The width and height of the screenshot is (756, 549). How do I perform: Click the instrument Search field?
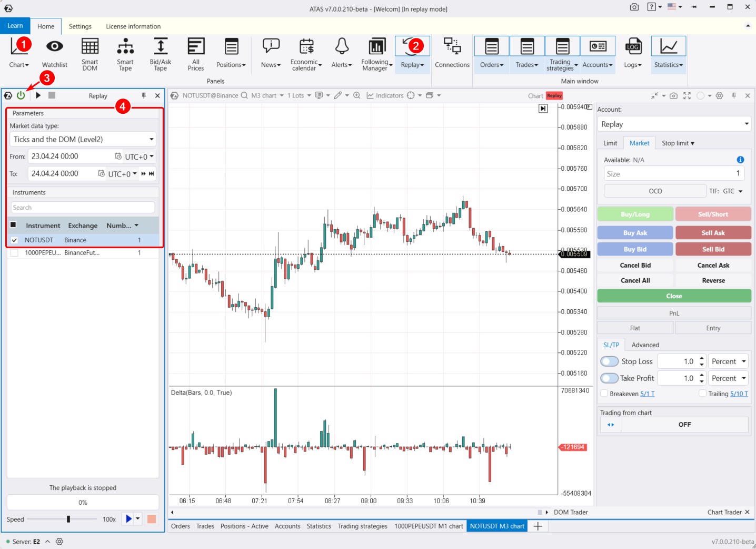point(82,207)
